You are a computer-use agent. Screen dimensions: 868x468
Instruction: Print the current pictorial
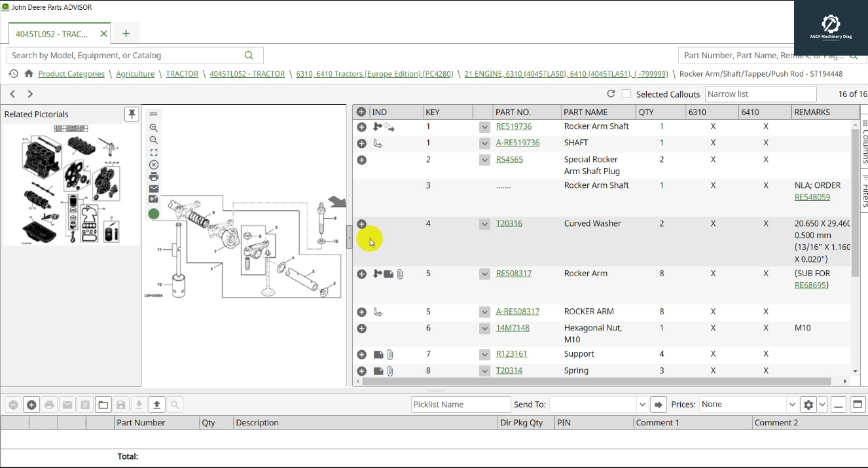[153, 177]
